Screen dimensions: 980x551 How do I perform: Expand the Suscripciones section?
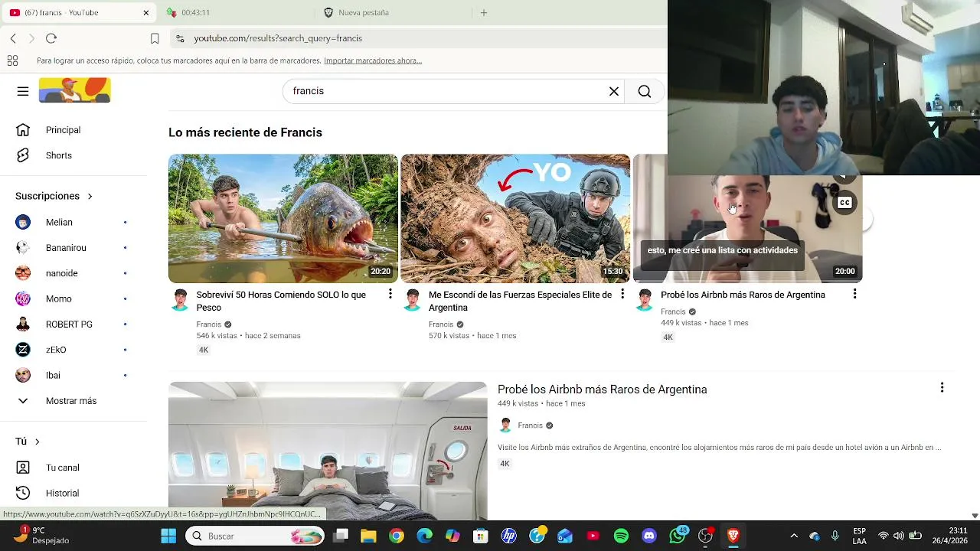pyautogui.click(x=54, y=196)
